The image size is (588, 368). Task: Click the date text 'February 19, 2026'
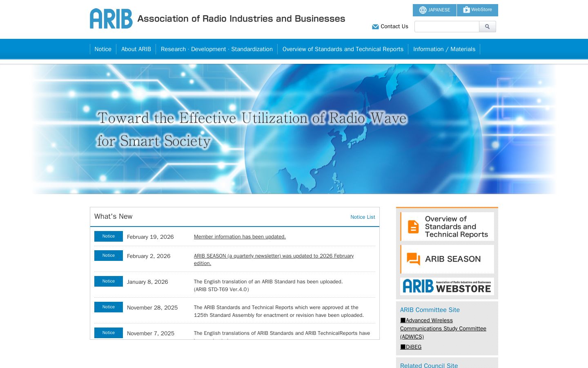[x=150, y=237]
